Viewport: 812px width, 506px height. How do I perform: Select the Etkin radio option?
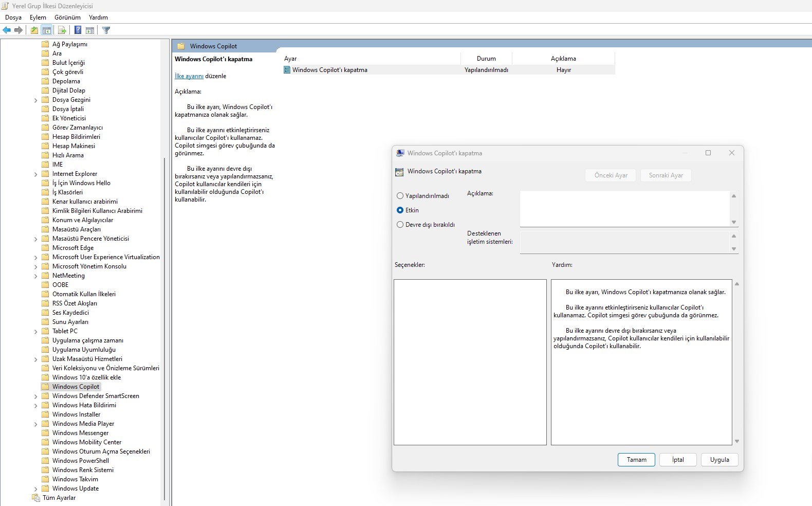(x=400, y=210)
